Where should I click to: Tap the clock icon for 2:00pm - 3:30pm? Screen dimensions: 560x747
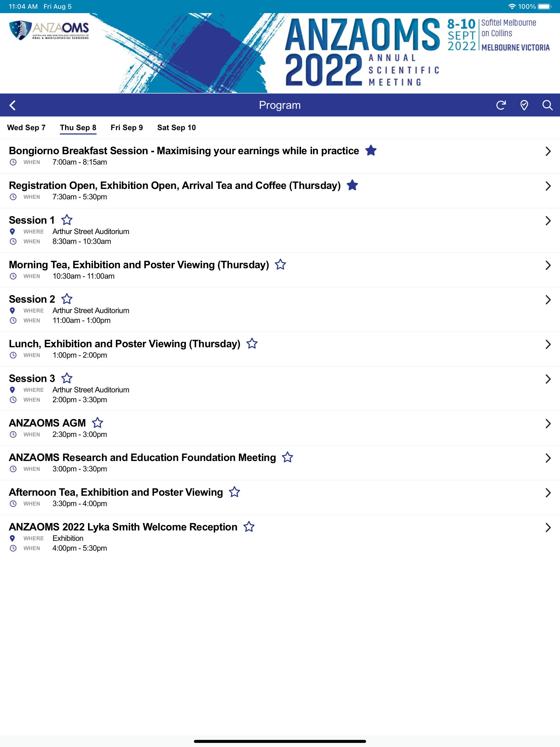click(13, 400)
